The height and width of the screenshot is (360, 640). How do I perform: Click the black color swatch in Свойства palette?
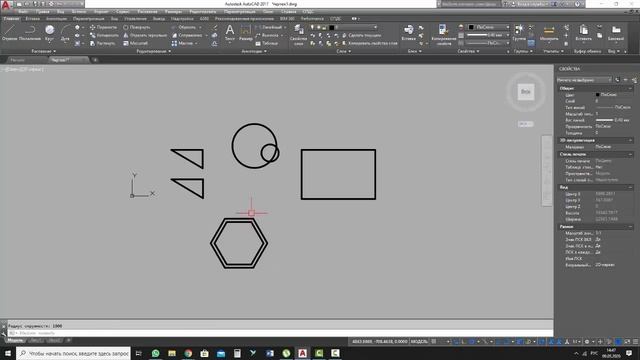coord(598,95)
